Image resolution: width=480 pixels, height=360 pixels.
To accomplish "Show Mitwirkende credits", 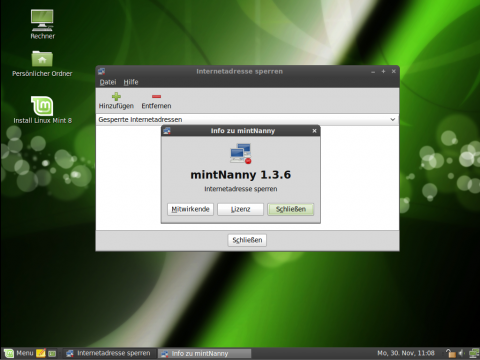I will pos(190,209).
